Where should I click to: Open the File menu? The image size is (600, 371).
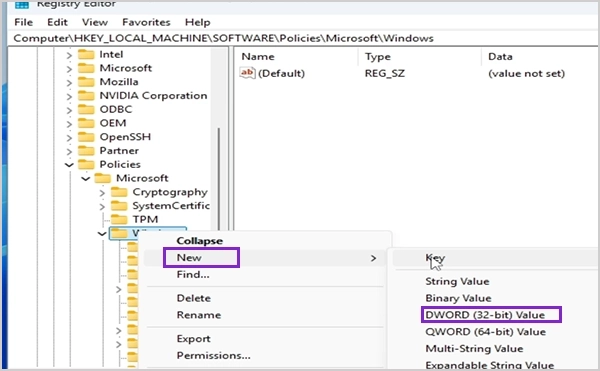[x=23, y=22]
